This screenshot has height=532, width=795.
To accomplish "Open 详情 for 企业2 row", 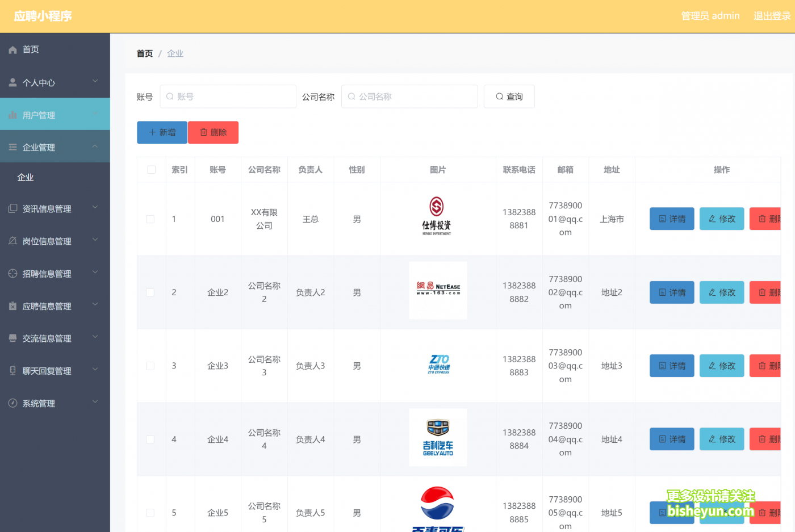I will click(672, 292).
